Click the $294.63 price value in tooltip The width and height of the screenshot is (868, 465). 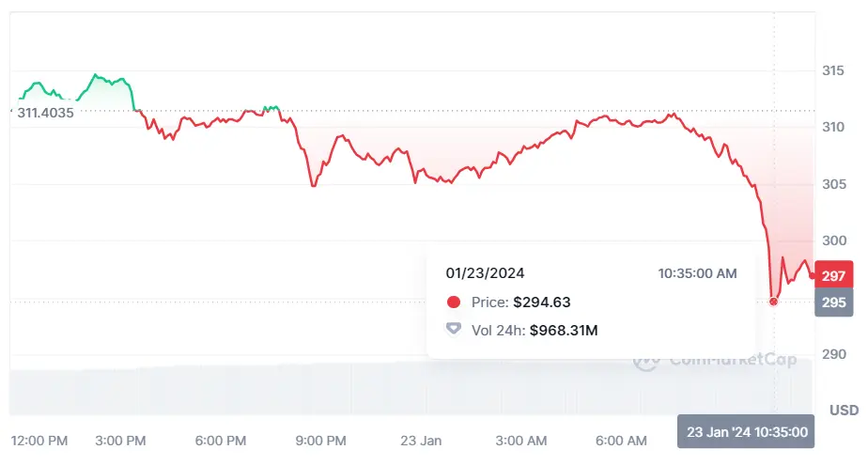(x=542, y=302)
